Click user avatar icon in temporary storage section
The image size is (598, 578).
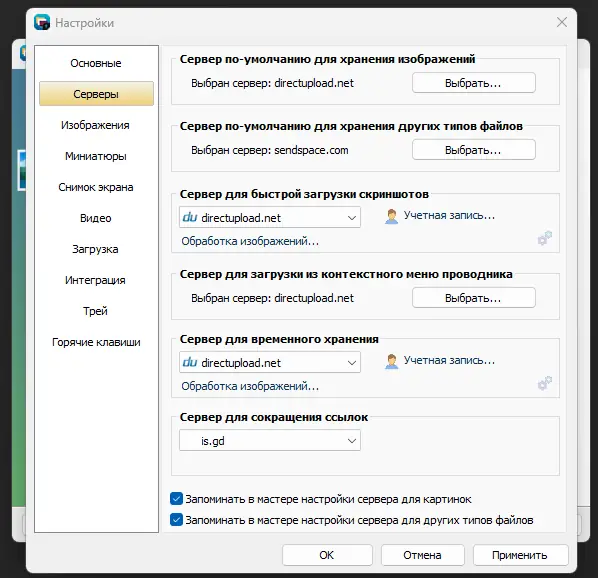click(x=391, y=361)
